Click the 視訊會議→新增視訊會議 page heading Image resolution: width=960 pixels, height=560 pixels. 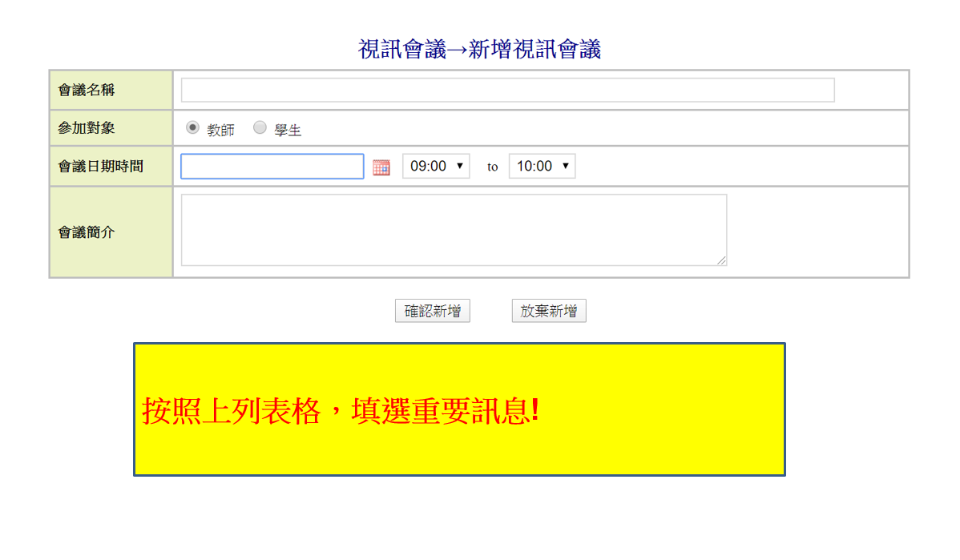tap(479, 50)
